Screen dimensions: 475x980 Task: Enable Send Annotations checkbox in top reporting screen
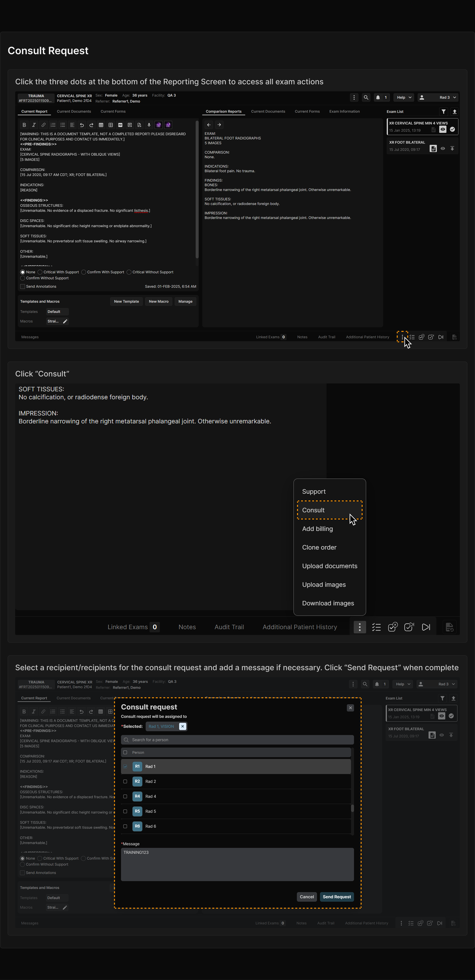23,287
